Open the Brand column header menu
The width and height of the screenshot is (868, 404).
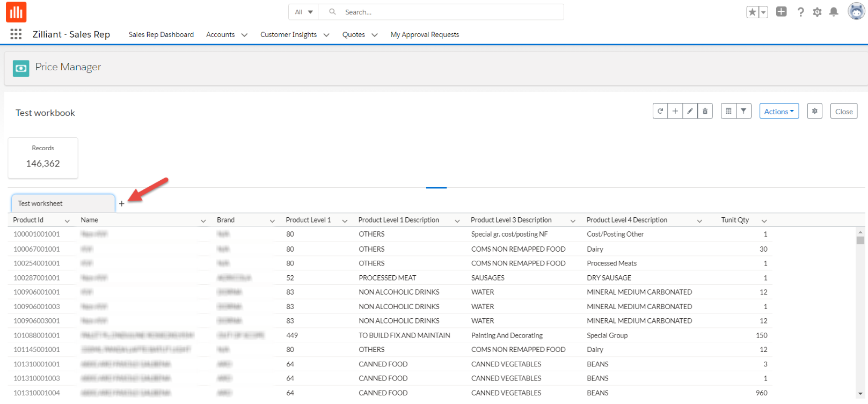coord(272,221)
